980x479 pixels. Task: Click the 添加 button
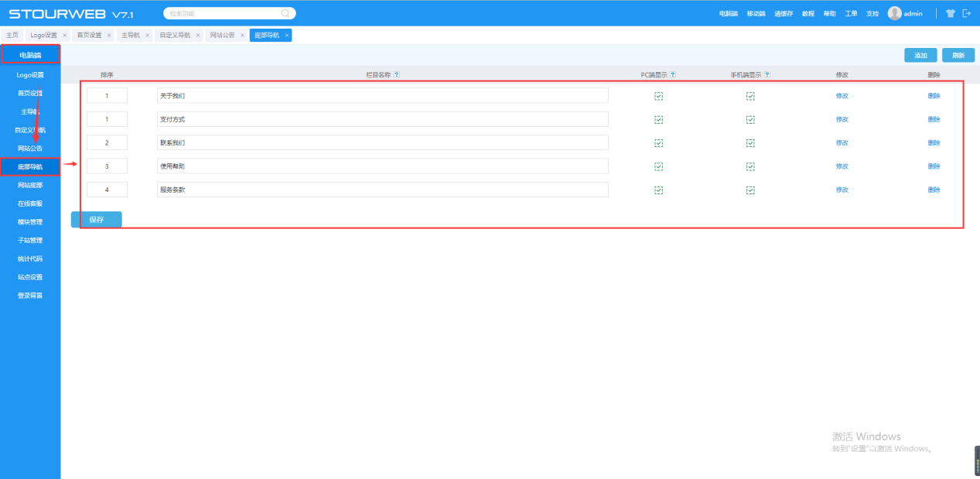point(920,55)
